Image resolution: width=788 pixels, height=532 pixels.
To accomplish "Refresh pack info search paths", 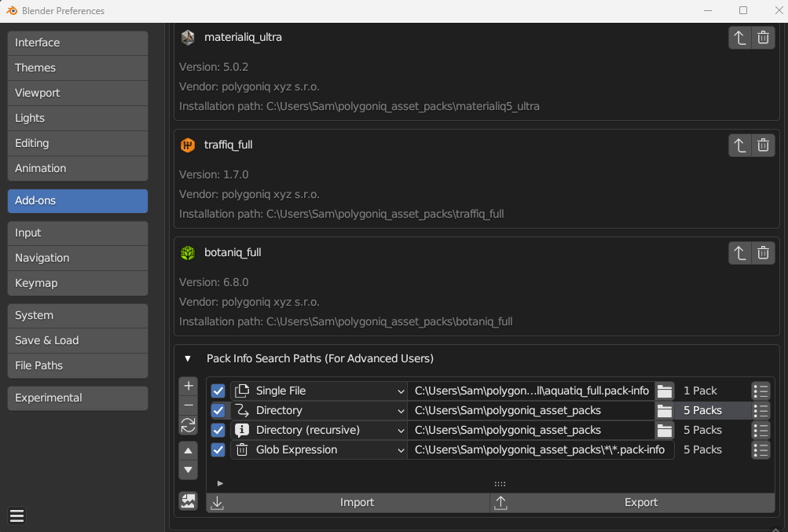I will point(189,425).
